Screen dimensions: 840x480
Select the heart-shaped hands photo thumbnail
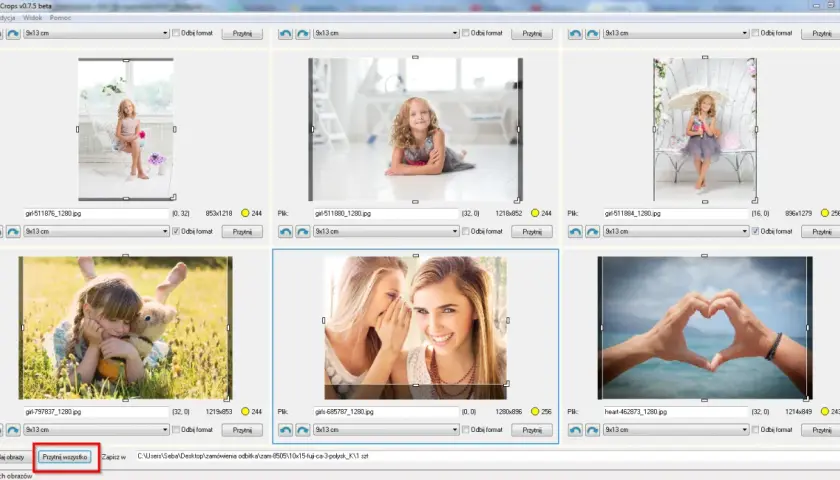705,328
